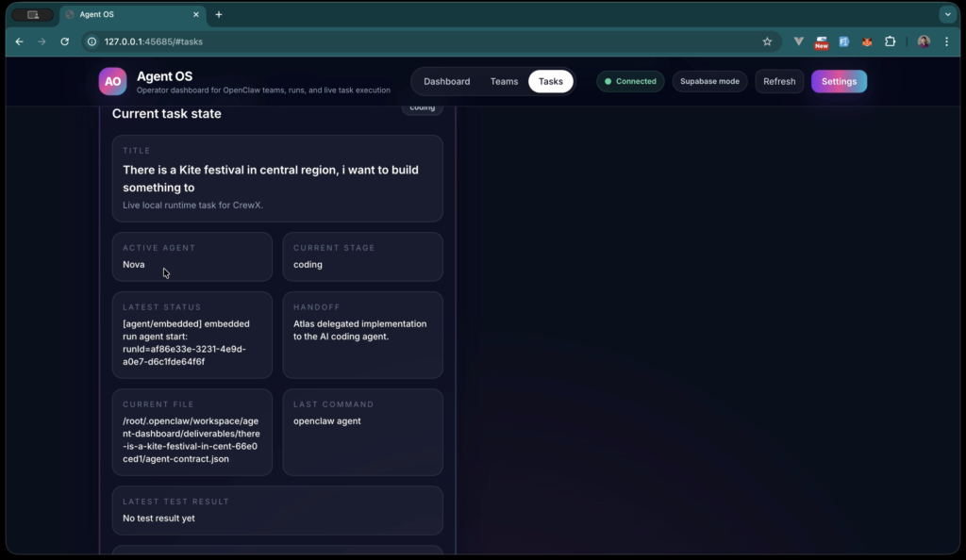Toggle Supabase mode
Image resolution: width=966 pixels, height=560 pixels.
tap(709, 81)
